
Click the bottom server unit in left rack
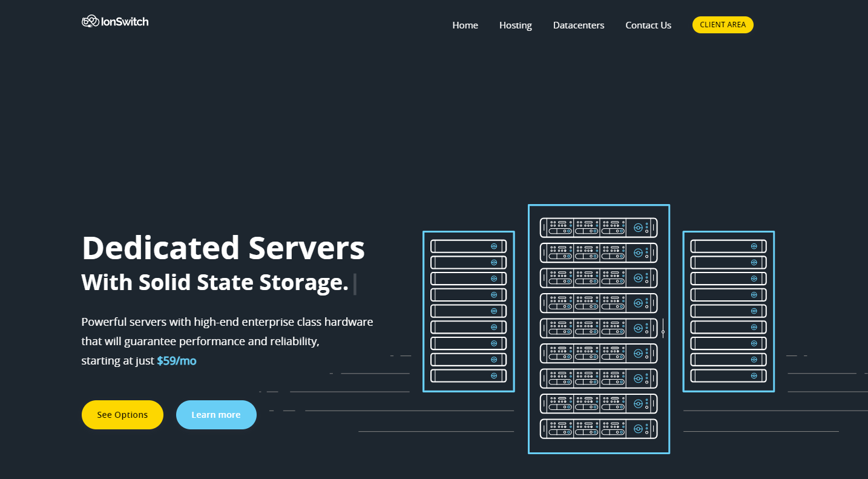coord(468,376)
